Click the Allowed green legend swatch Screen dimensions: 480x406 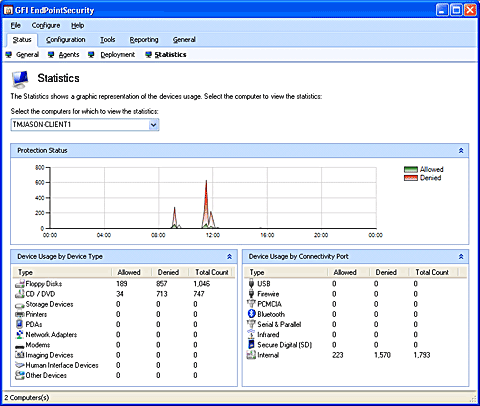click(x=411, y=169)
